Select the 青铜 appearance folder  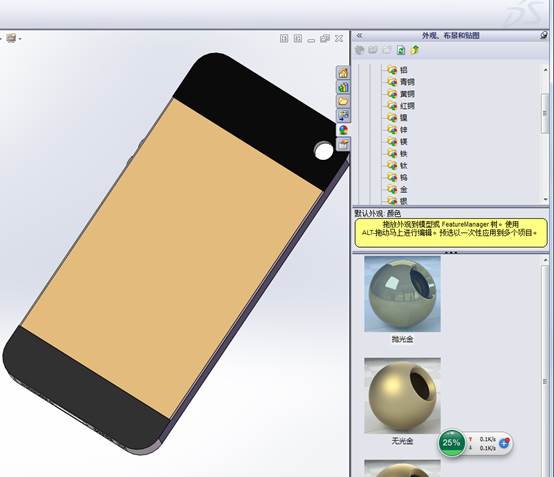401,82
